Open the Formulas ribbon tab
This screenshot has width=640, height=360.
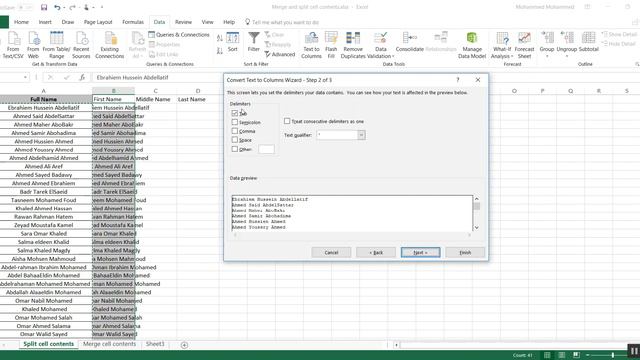(x=133, y=22)
